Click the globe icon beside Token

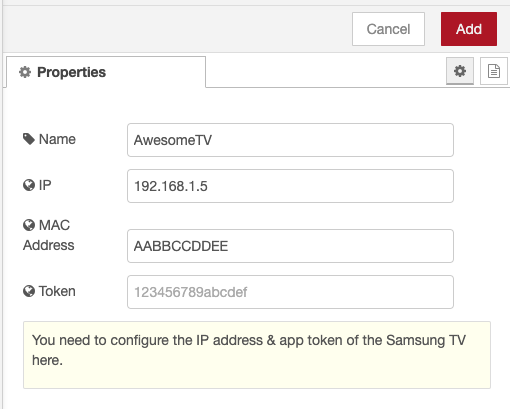click(x=29, y=291)
